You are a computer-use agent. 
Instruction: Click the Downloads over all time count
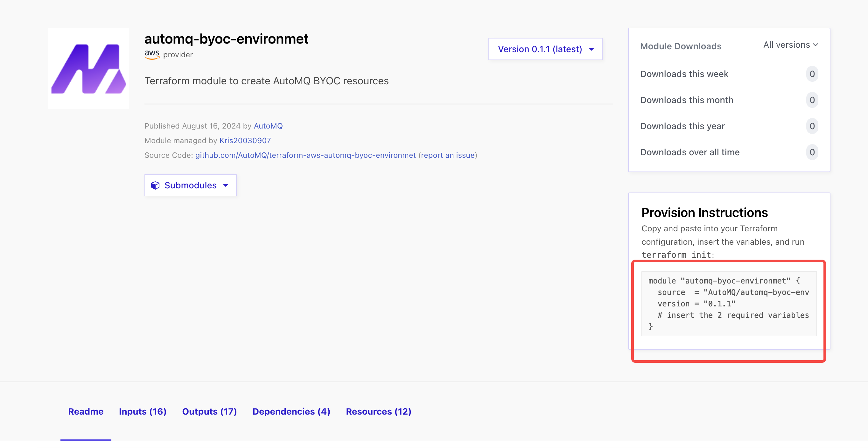pos(812,152)
